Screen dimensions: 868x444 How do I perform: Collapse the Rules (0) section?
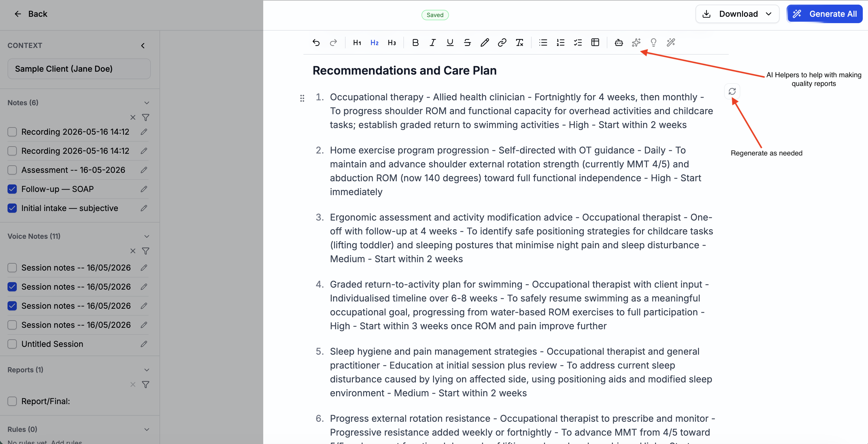[147, 430]
